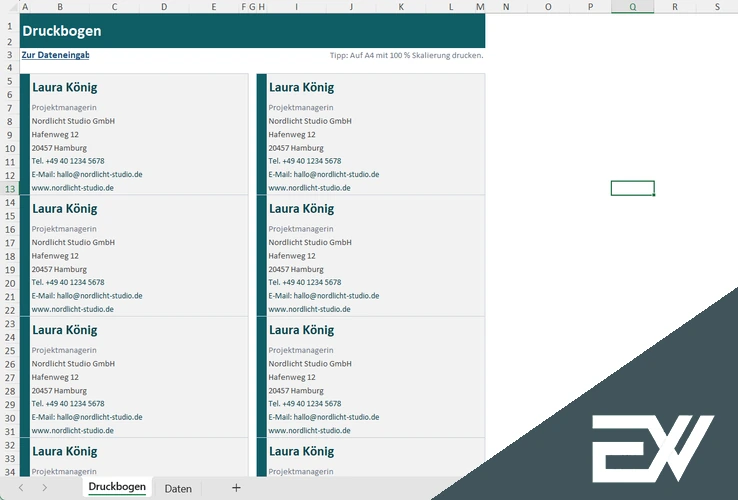
Task: Click the next sheet navigation arrow
Action: (45, 488)
